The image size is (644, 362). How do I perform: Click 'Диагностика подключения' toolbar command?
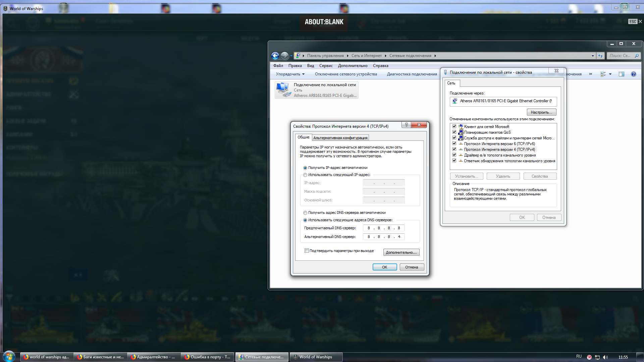412,74
